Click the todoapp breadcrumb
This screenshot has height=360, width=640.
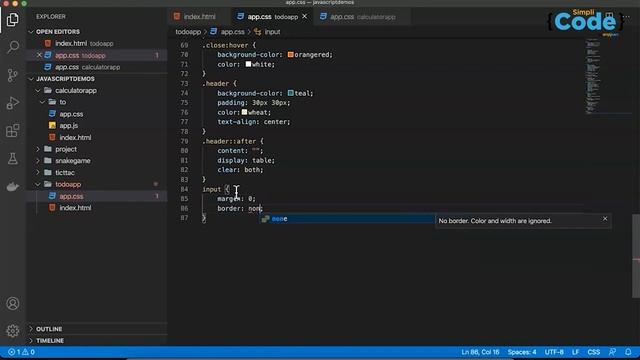tap(188, 32)
